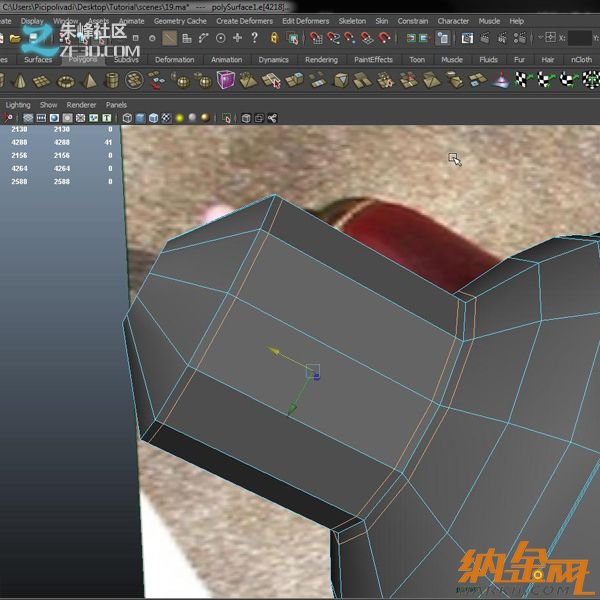Toggle make live surface magnet icon
Screen dimensions: 600x600
(x=384, y=38)
